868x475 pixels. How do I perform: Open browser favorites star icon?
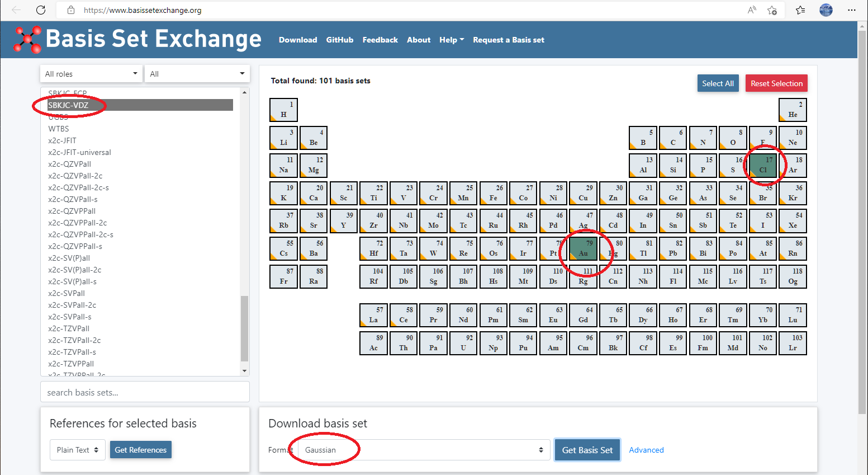(x=800, y=10)
